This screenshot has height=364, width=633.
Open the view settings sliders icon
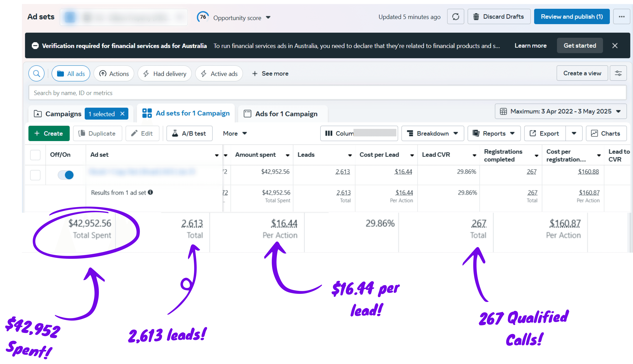coord(618,73)
